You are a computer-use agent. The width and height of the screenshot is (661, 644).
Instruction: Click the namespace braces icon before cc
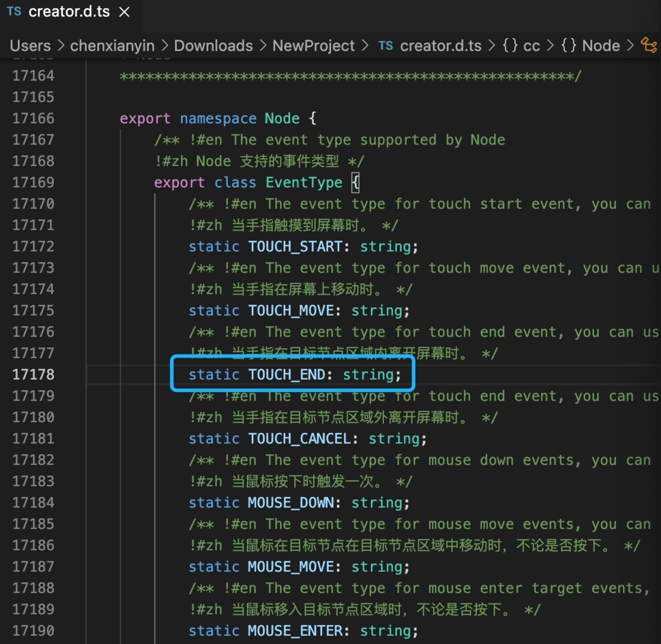point(510,46)
